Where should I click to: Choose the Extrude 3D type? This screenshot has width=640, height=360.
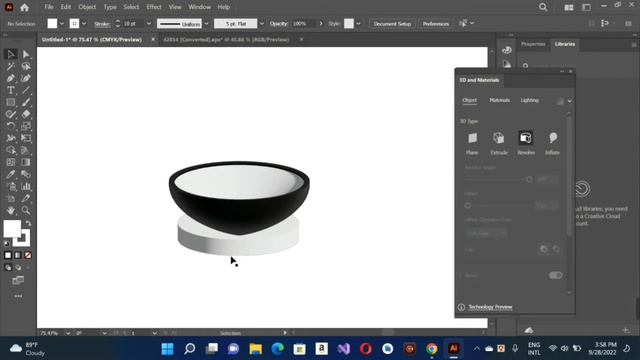(x=499, y=143)
